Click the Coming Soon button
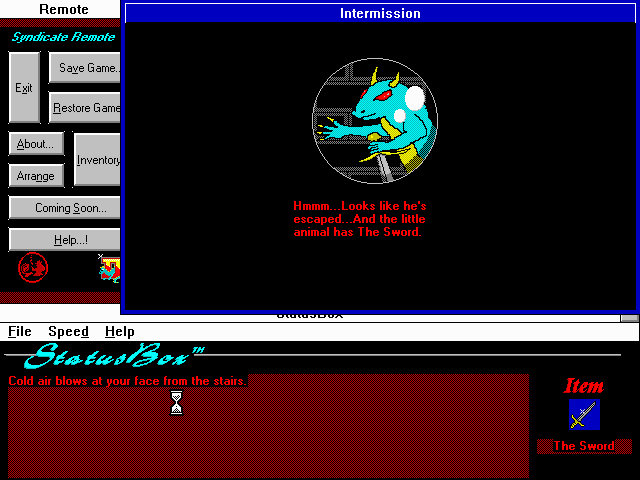The width and height of the screenshot is (640, 480). (x=65, y=208)
